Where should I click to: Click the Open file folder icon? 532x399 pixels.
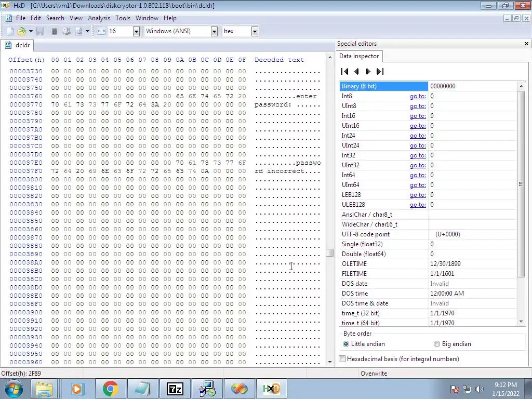click(x=22, y=31)
